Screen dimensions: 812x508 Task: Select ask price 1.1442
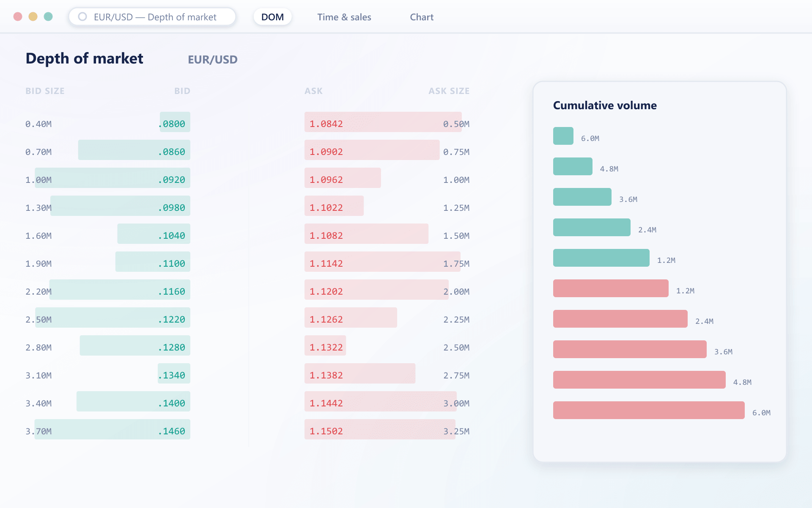coord(326,403)
